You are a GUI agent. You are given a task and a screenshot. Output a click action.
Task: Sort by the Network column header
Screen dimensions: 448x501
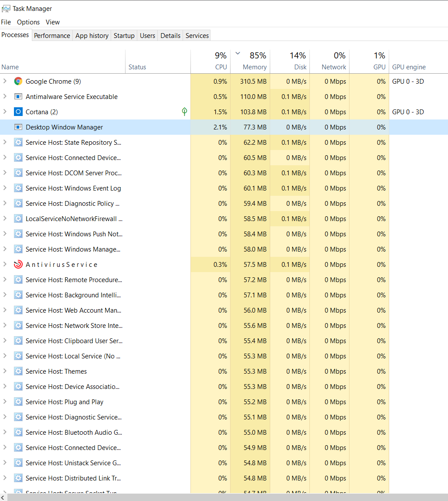329,61
